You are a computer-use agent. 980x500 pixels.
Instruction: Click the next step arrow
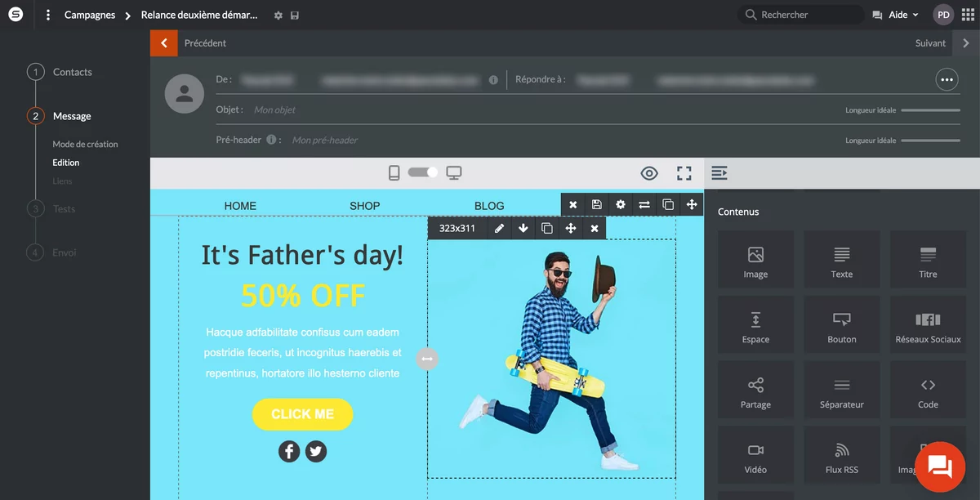click(966, 43)
